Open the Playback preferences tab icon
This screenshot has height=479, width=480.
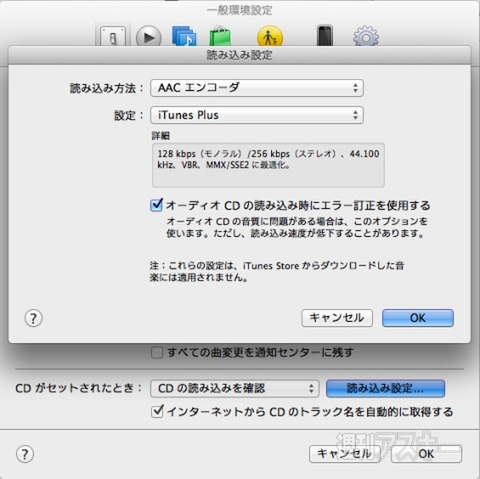[x=149, y=37]
